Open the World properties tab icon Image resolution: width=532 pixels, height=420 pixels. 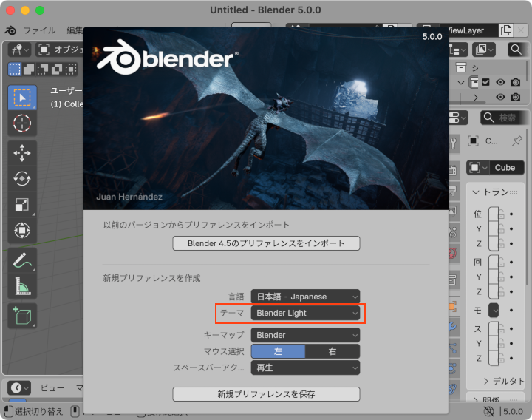(x=453, y=252)
